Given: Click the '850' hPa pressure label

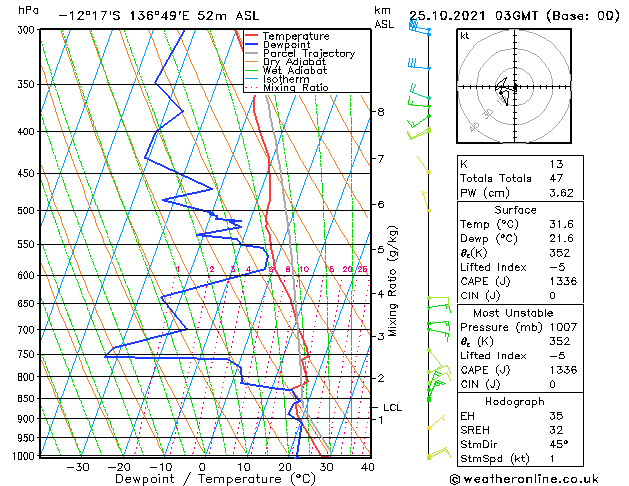Looking at the screenshot, I should coord(28,399).
